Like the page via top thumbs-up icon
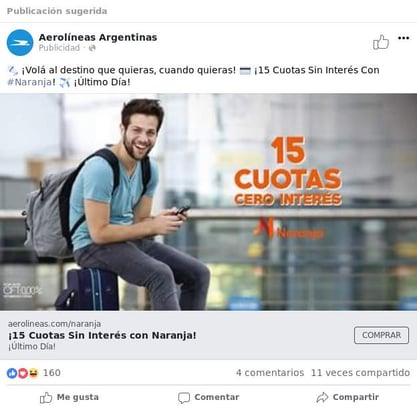This screenshot has height=410, width=417. coord(381,42)
